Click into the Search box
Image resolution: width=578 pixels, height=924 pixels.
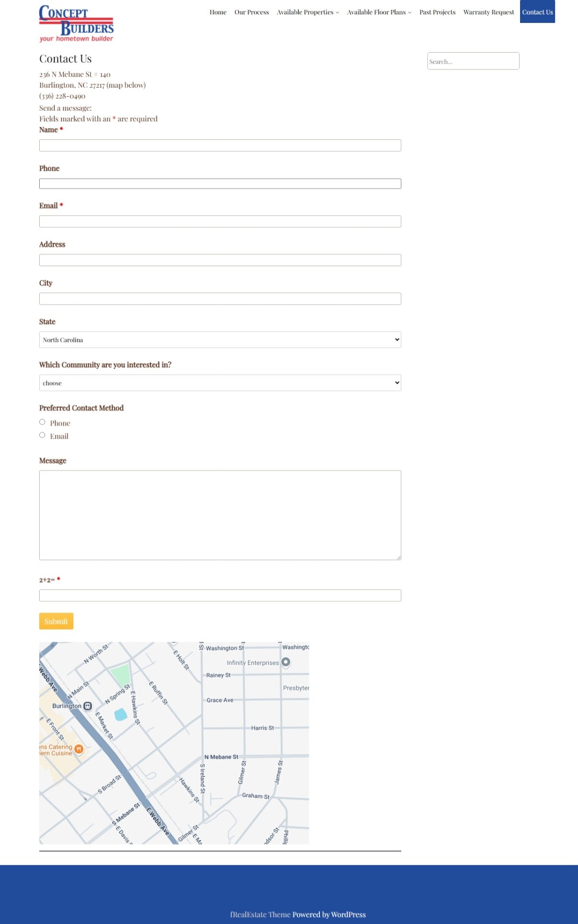pyautogui.click(x=473, y=61)
